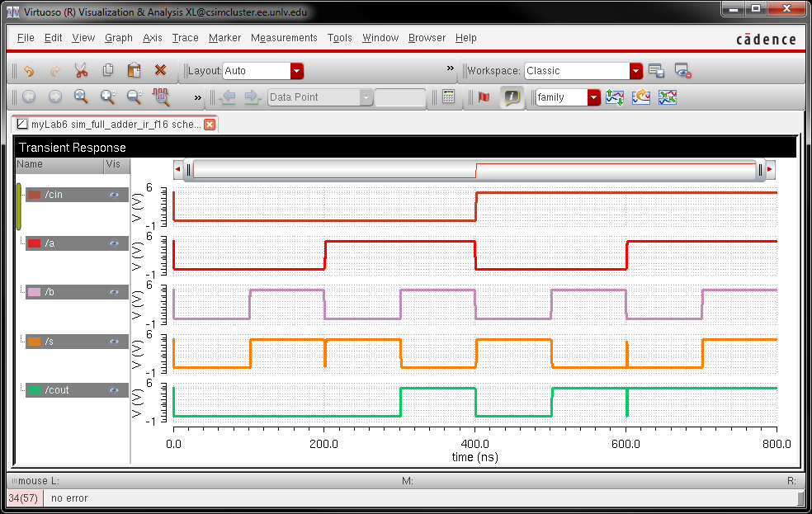Click the horizontal zoom slider bar above plots
The image size is (812, 514).
474,170
